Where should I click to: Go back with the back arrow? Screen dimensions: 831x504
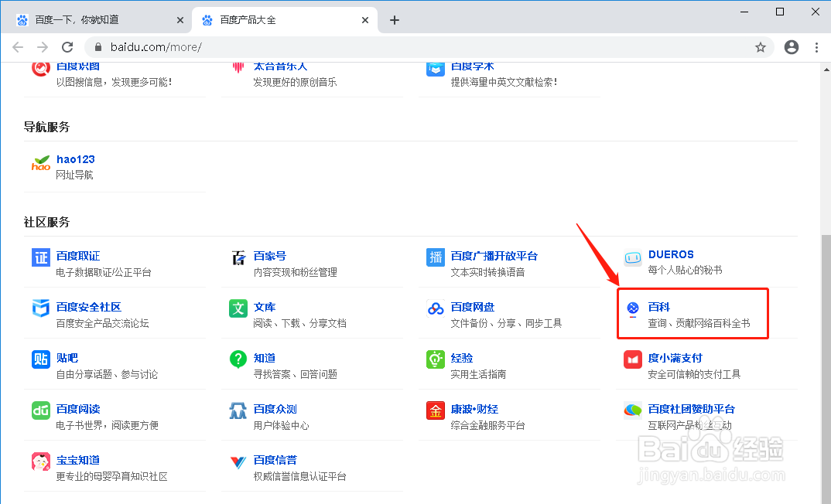(x=18, y=47)
